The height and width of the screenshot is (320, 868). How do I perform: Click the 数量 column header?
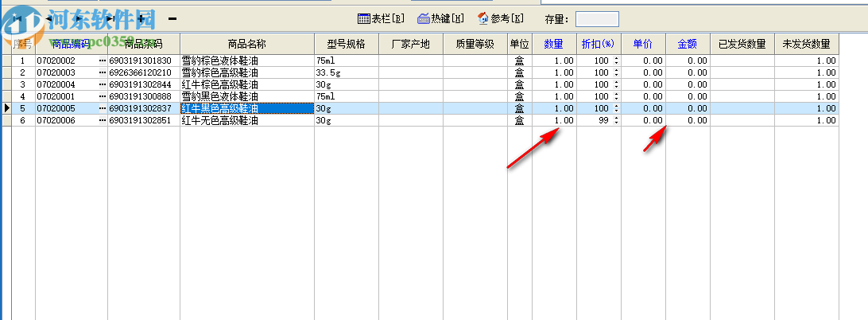[x=554, y=45]
